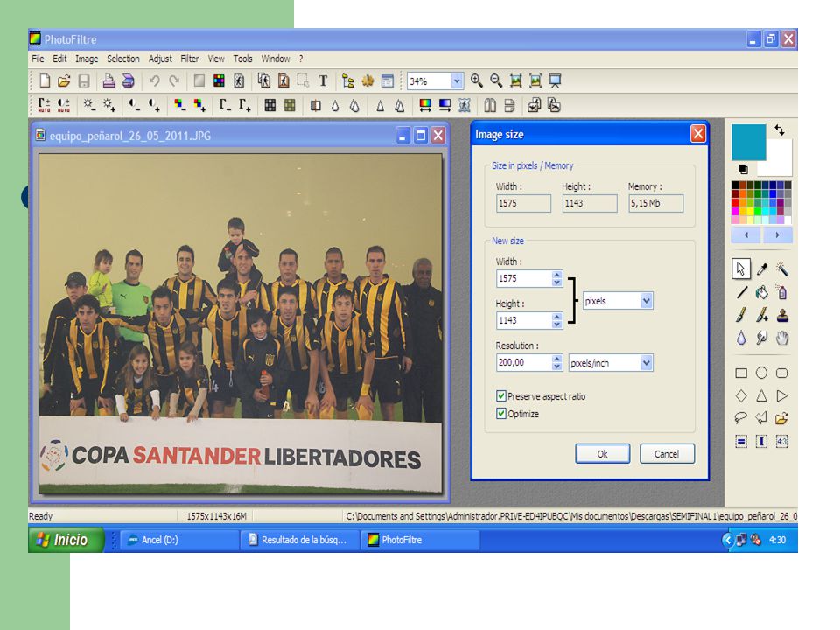Image resolution: width=840 pixels, height=630 pixels.
Task: Select the Fill paint bucket tool
Action: pyautogui.click(x=761, y=292)
